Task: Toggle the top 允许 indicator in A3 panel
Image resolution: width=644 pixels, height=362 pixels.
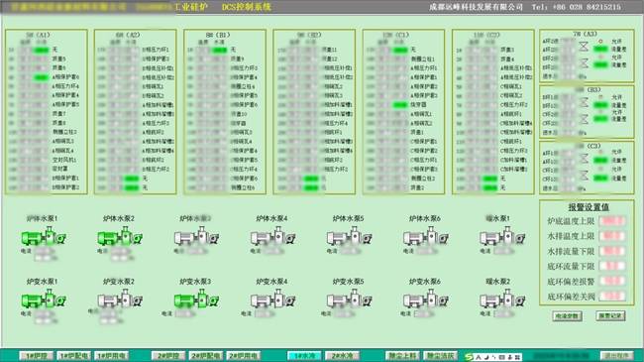Action: pos(600,42)
